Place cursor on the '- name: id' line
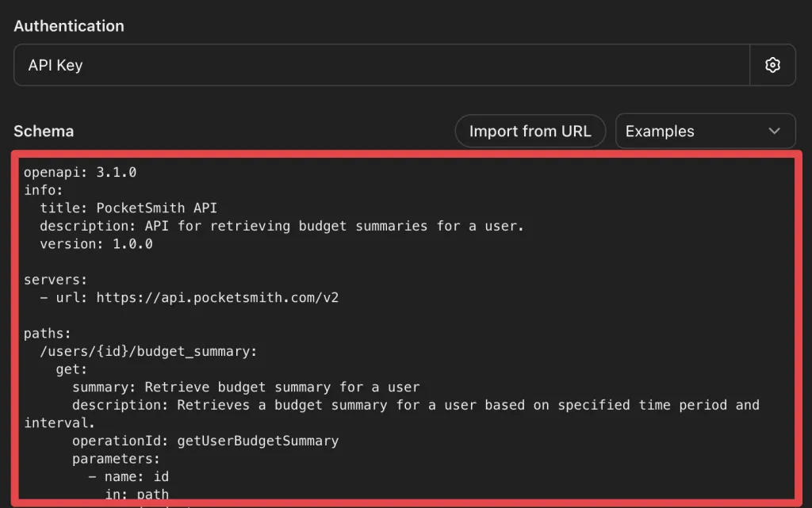This screenshot has height=508, width=812. pyautogui.click(x=127, y=477)
